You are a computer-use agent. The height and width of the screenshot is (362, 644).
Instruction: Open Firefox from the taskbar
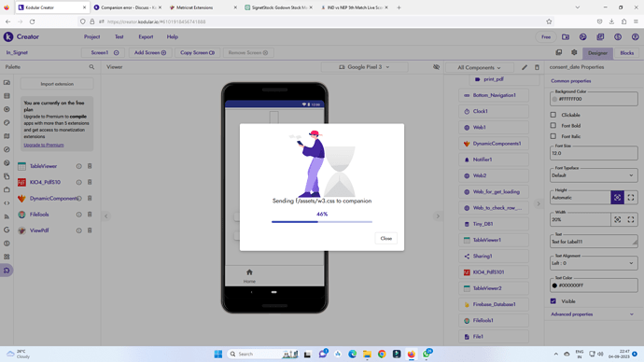411,354
